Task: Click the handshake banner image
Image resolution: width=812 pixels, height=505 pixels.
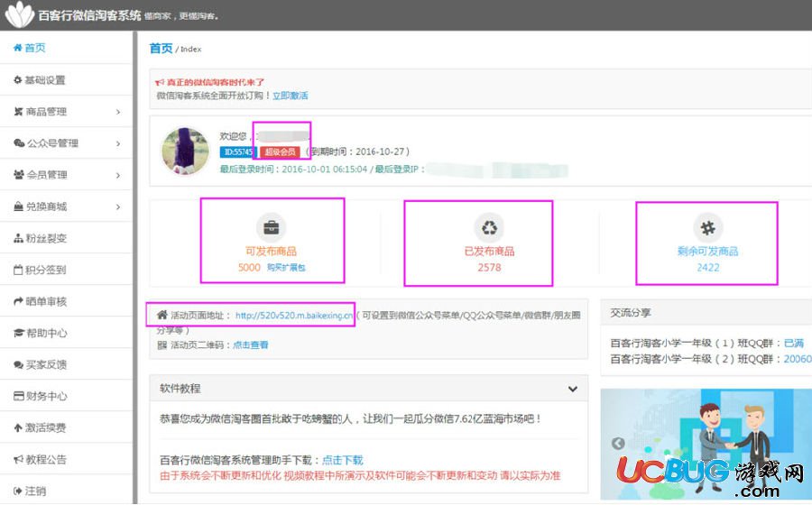Action: point(706,445)
